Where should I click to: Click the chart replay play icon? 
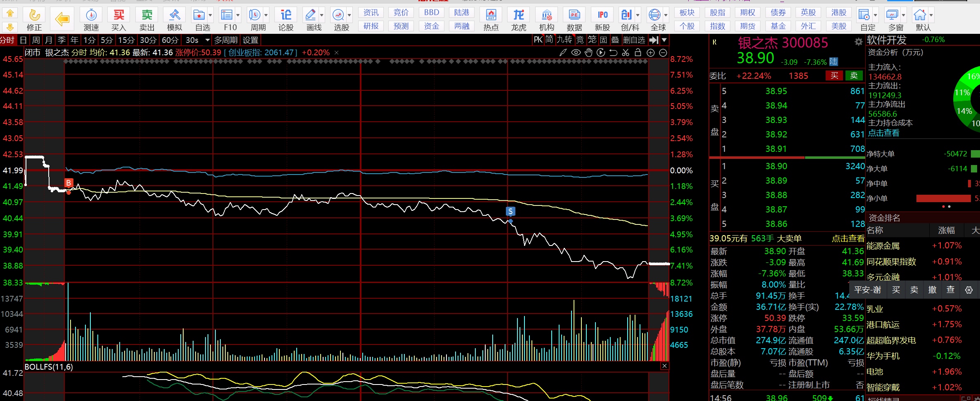[x=601, y=52]
